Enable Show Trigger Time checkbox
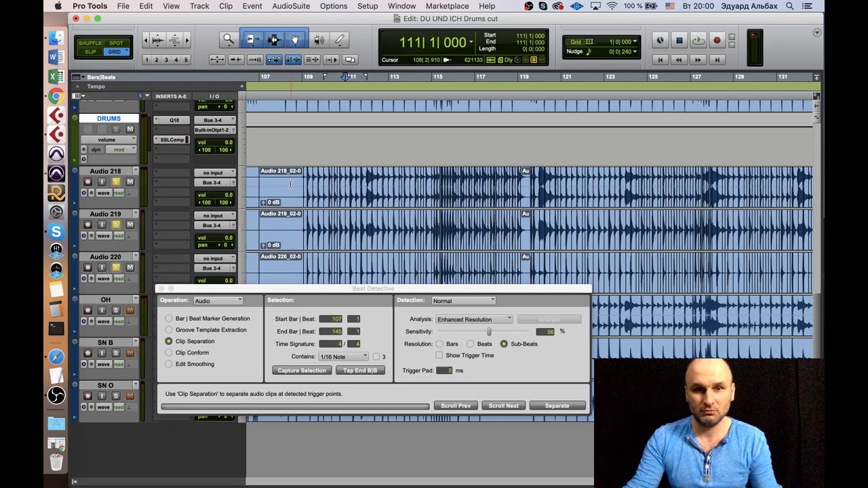The height and width of the screenshot is (488, 868). point(439,355)
